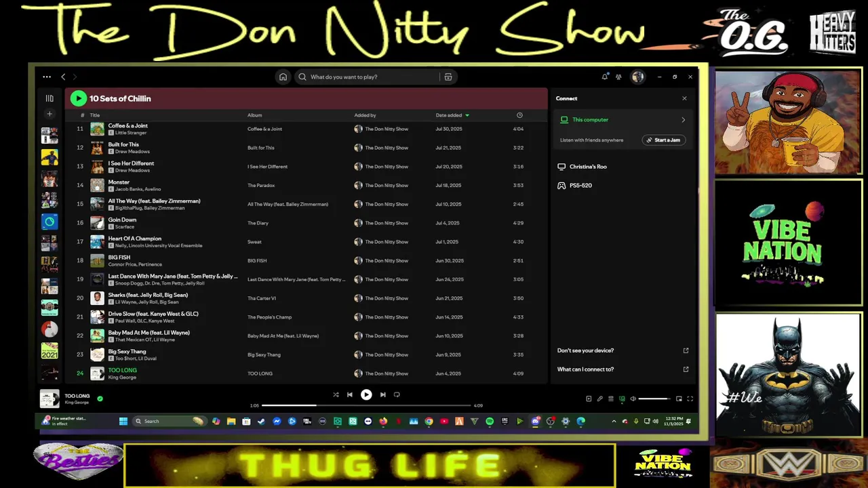Open the Scarface artist link
The width and height of the screenshot is (868, 488).
click(125, 227)
